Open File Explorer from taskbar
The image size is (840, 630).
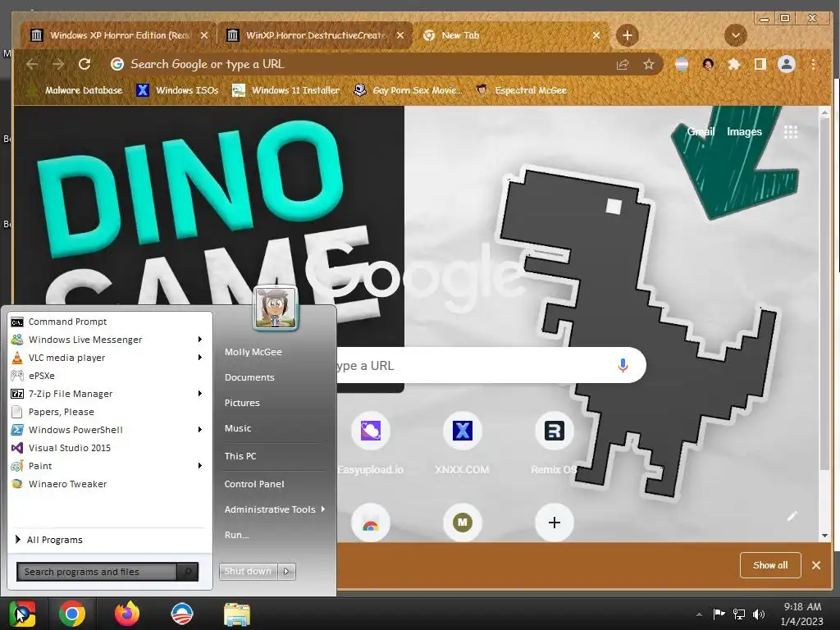coord(237,614)
